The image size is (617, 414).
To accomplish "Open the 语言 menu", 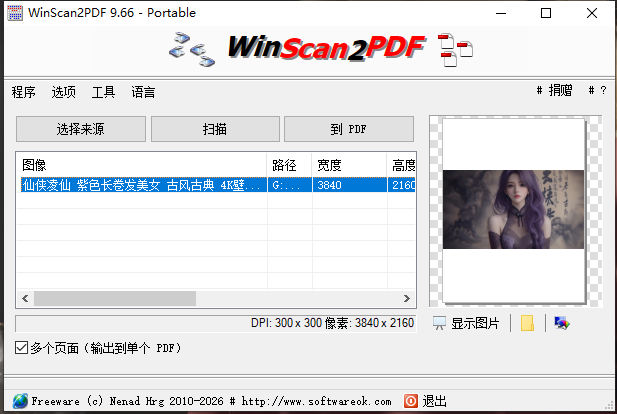I will pyautogui.click(x=143, y=92).
